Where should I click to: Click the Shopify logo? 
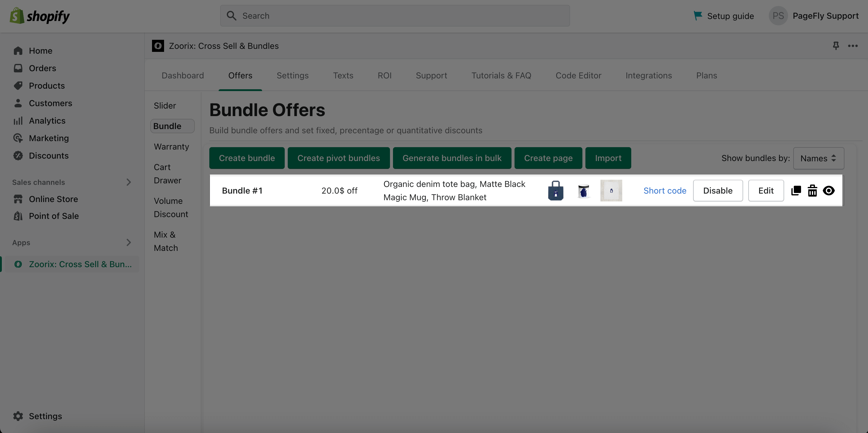pyautogui.click(x=40, y=16)
